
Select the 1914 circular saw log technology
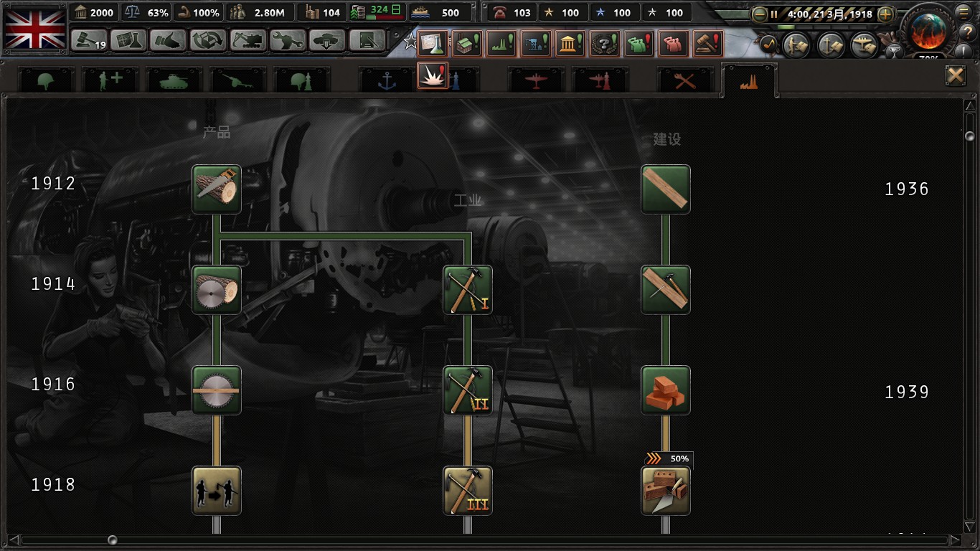(x=217, y=290)
